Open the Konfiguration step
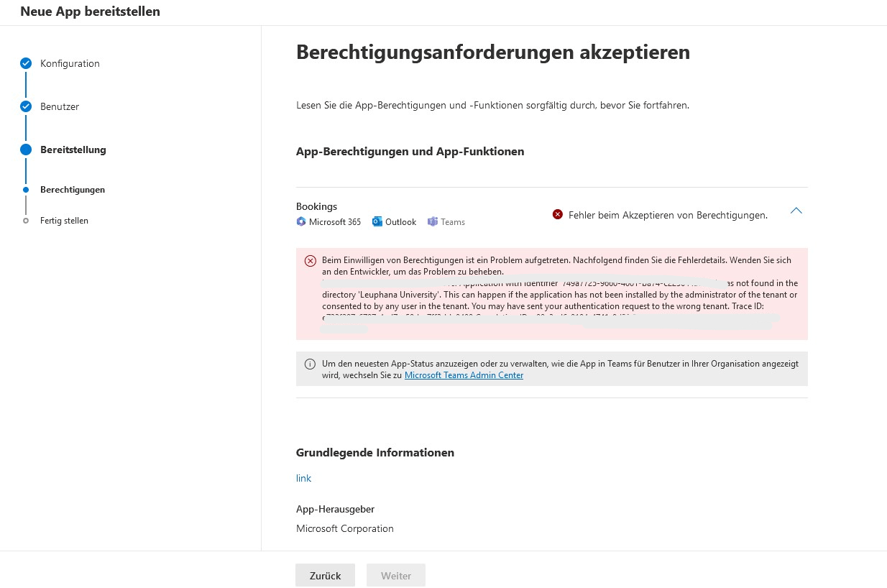Image resolution: width=887 pixels, height=588 pixels. (70, 63)
